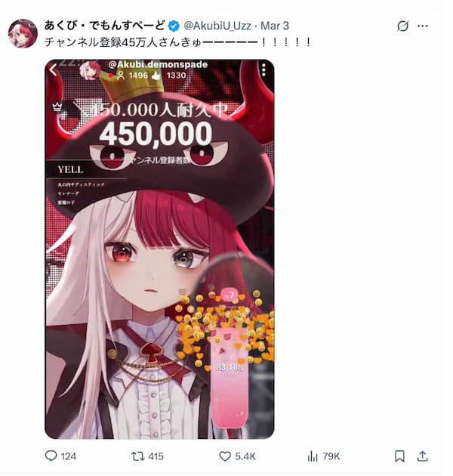
Task: Open the post's three-dot more menu
Action: (x=422, y=26)
